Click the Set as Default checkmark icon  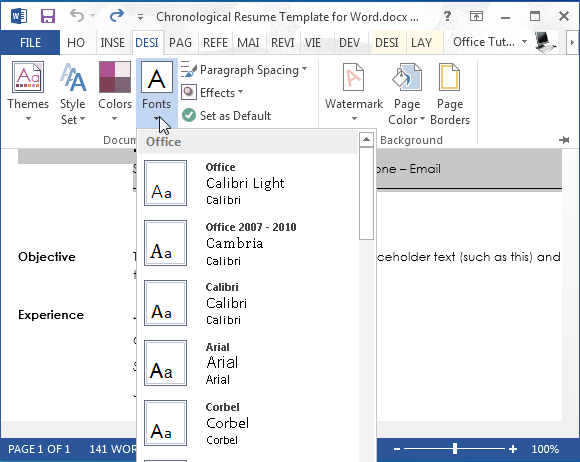click(x=189, y=115)
